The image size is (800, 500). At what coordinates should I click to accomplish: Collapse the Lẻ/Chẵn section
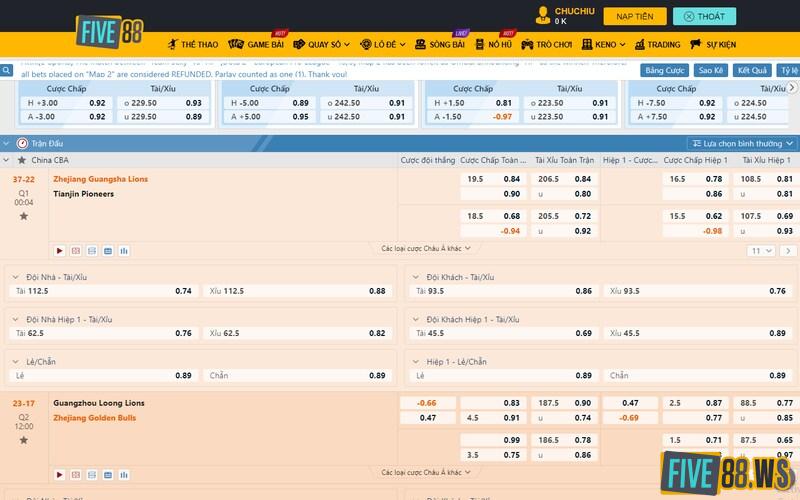15,362
